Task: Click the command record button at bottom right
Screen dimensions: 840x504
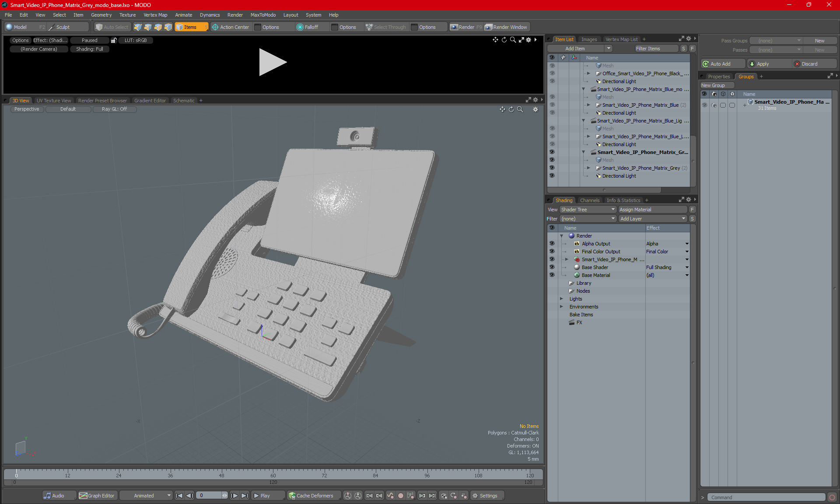Action: [832, 497]
